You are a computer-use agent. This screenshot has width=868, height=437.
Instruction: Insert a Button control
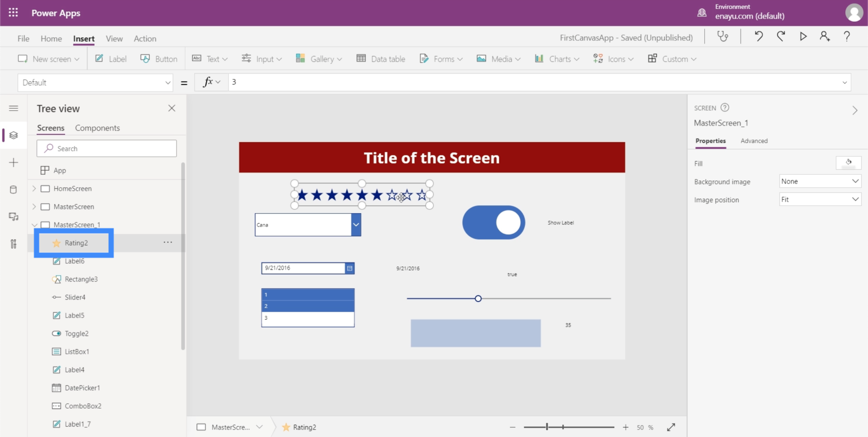pyautogui.click(x=159, y=59)
